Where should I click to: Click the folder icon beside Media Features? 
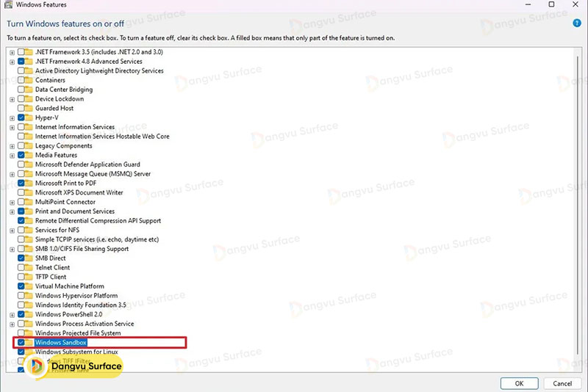coord(29,155)
